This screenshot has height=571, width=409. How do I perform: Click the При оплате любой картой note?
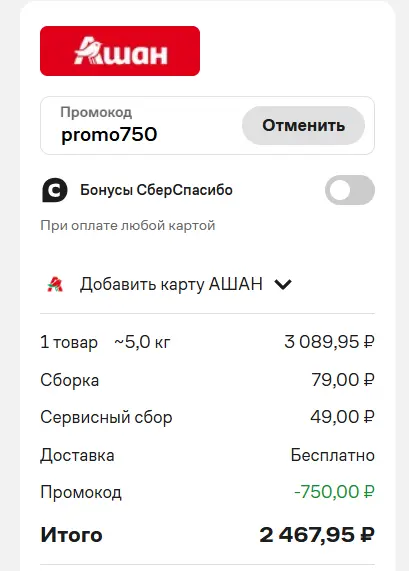[x=128, y=225]
